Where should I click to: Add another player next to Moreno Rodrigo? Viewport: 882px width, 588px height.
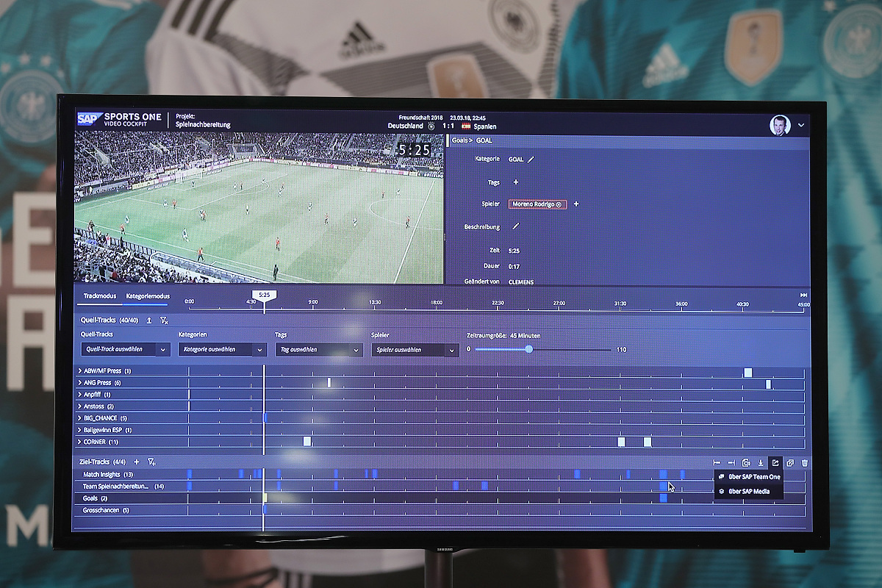[x=576, y=204]
